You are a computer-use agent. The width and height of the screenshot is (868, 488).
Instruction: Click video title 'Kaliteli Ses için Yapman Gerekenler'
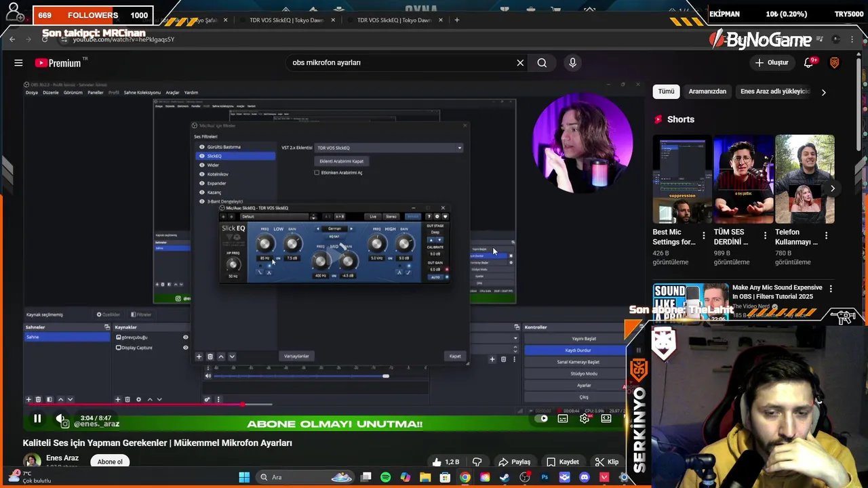pyautogui.click(x=157, y=443)
